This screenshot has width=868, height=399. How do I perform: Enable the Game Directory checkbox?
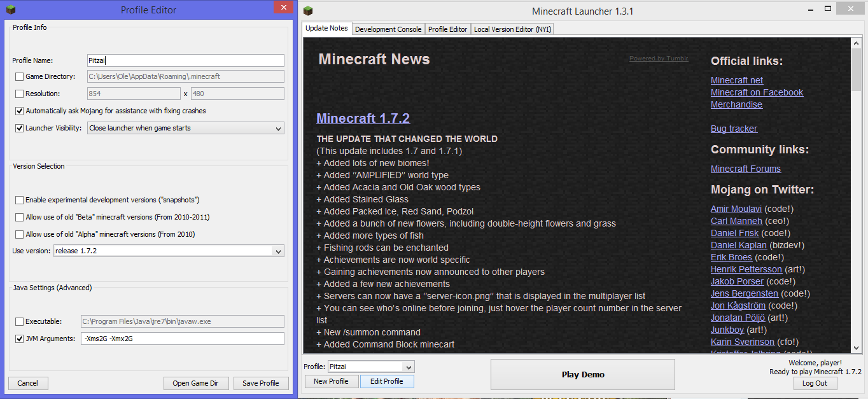coord(19,77)
